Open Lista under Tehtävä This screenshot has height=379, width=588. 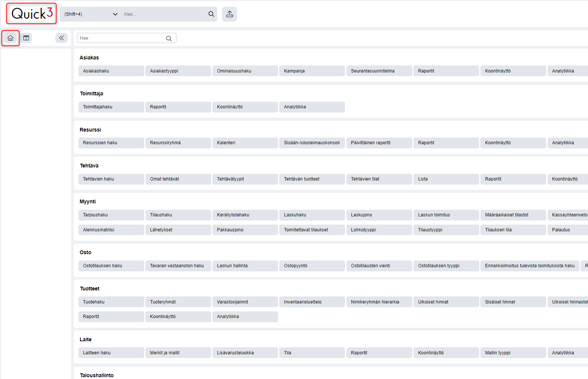click(x=446, y=179)
